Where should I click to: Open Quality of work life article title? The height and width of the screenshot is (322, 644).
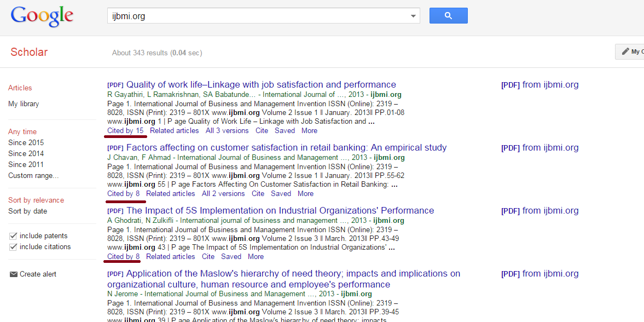(261, 85)
